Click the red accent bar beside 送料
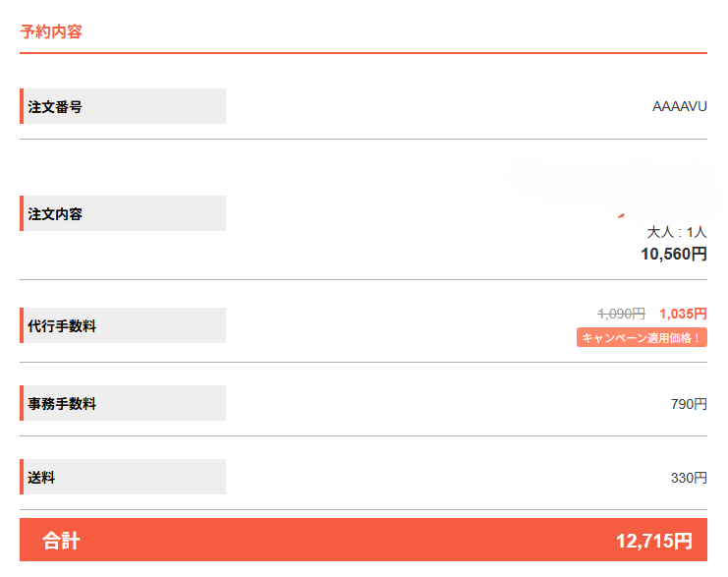The height and width of the screenshot is (577, 728). pos(22,477)
